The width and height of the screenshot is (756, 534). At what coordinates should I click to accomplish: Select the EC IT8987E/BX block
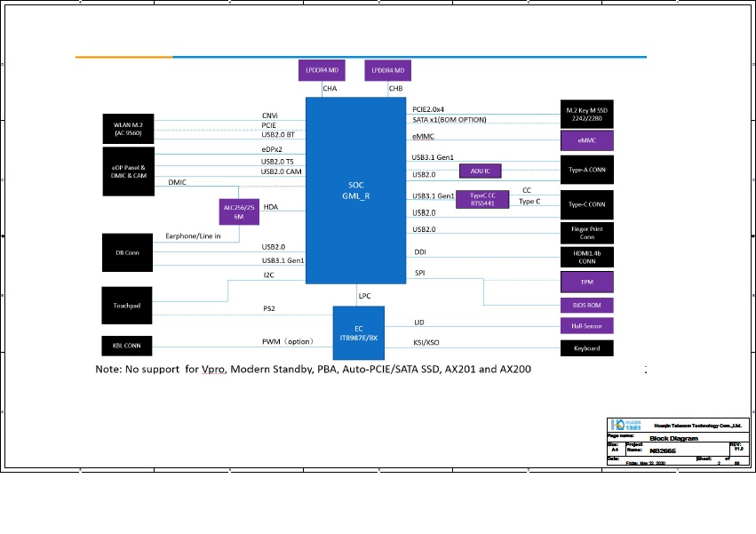[359, 333]
